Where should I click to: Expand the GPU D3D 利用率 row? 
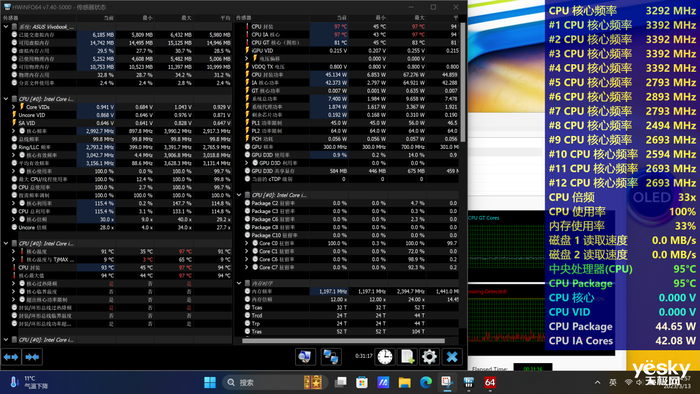246,163
